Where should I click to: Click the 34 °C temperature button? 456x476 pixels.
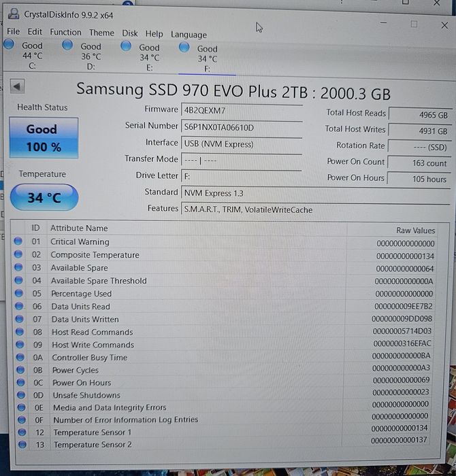44,197
